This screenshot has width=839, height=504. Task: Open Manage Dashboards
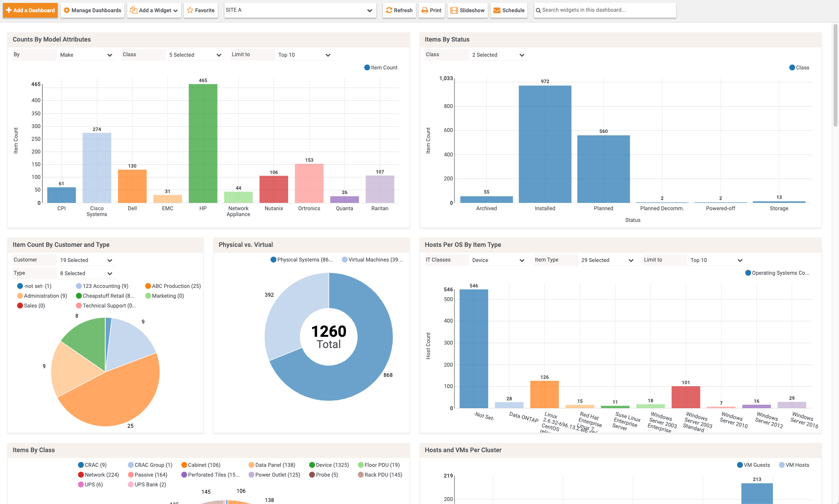pyautogui.click(x=92, y=10)
